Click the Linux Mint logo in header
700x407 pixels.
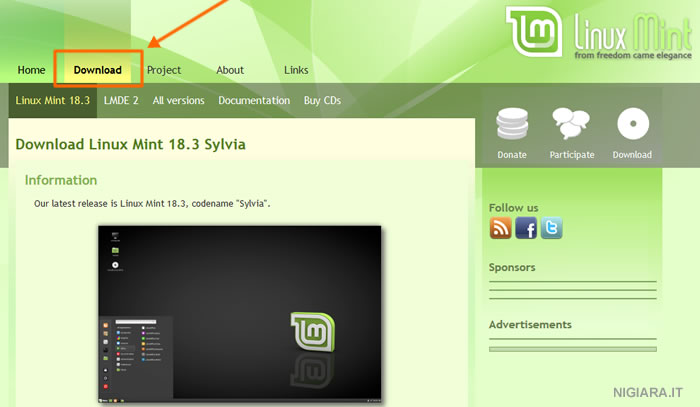pos(597,34)
